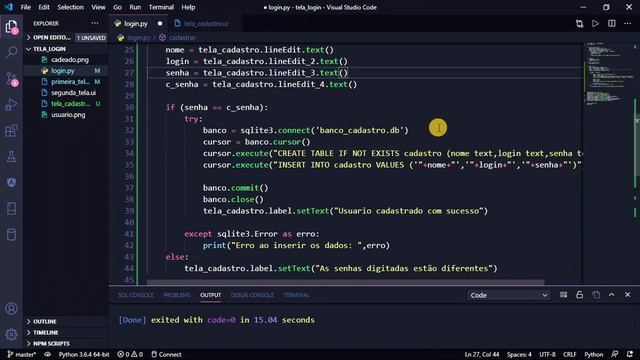Screen dimensions: 640x360
Task: Open the File menu
Action: (x=26, y=7)
